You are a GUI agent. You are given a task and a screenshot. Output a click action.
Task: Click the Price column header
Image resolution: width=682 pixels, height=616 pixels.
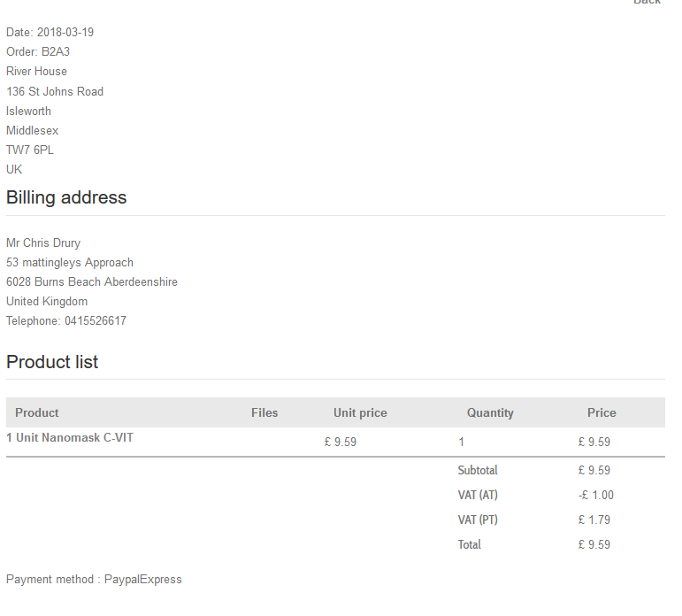[x=602, y=412]
